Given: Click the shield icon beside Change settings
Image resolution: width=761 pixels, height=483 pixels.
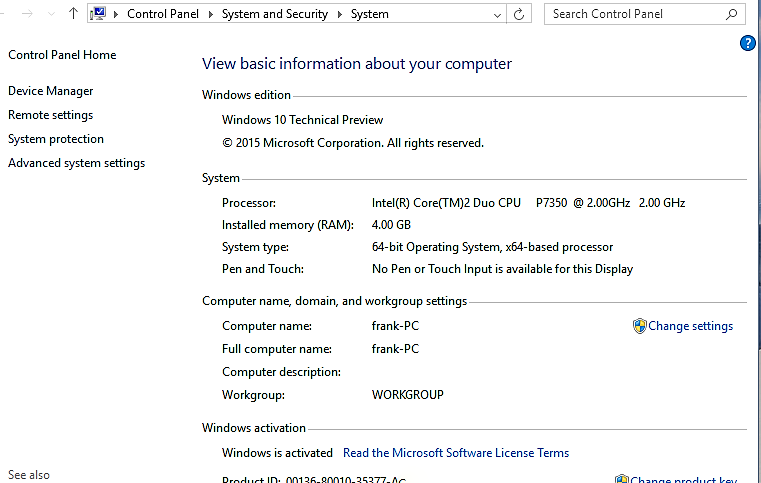Looking at the screenshot, I should click(640, 326).
